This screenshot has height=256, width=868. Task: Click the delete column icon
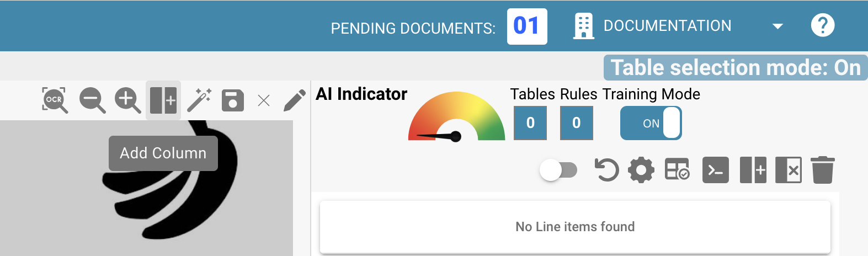tap(789, 170)
